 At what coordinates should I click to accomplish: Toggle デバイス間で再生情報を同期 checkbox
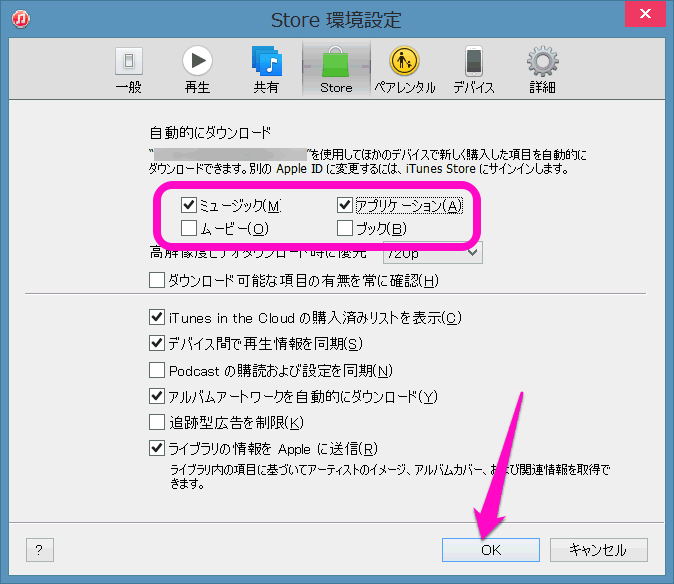coord(157,343)
